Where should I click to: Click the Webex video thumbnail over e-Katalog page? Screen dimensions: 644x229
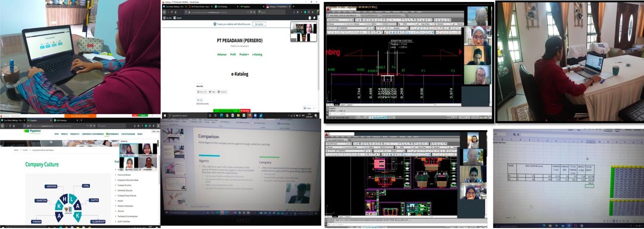tap(303, 31)
